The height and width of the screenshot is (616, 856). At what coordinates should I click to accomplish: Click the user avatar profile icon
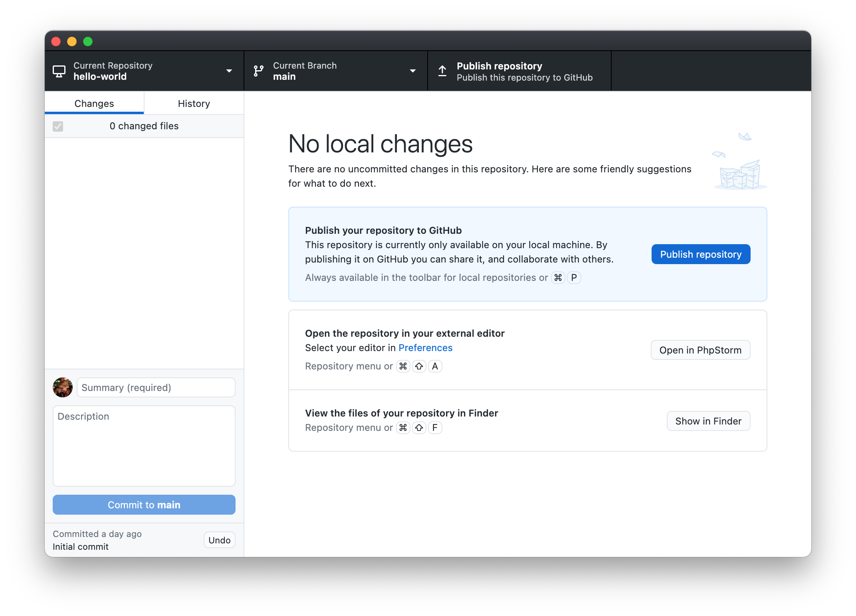coord(63,387)
